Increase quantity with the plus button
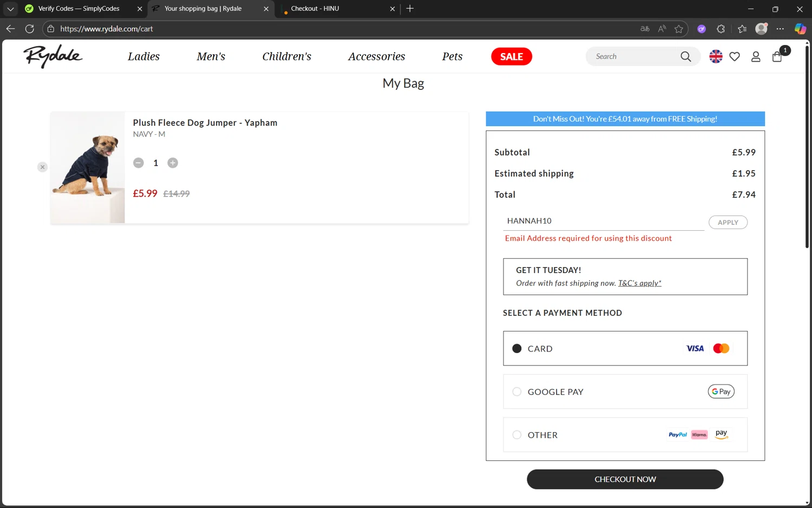 [x=173, y=162]
